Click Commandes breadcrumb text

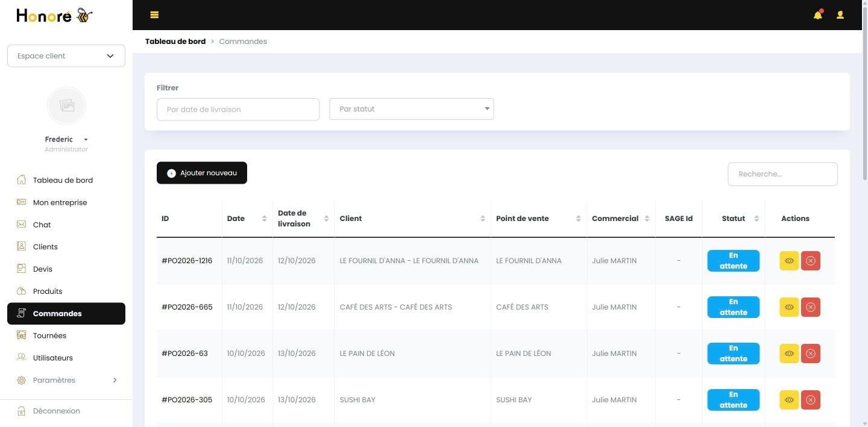click(x=243, y=42)
